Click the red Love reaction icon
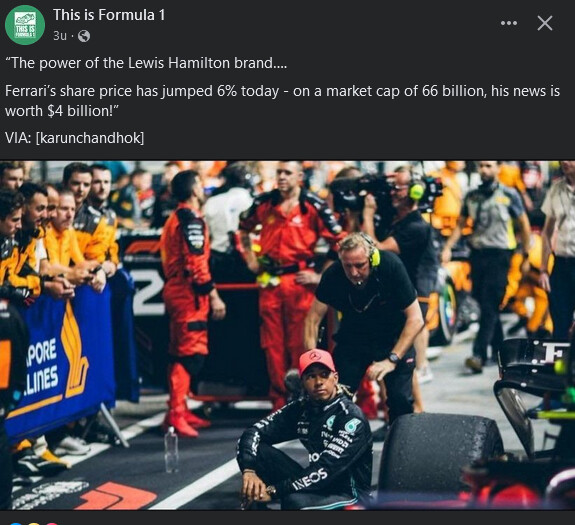 [x=52, y=524]
